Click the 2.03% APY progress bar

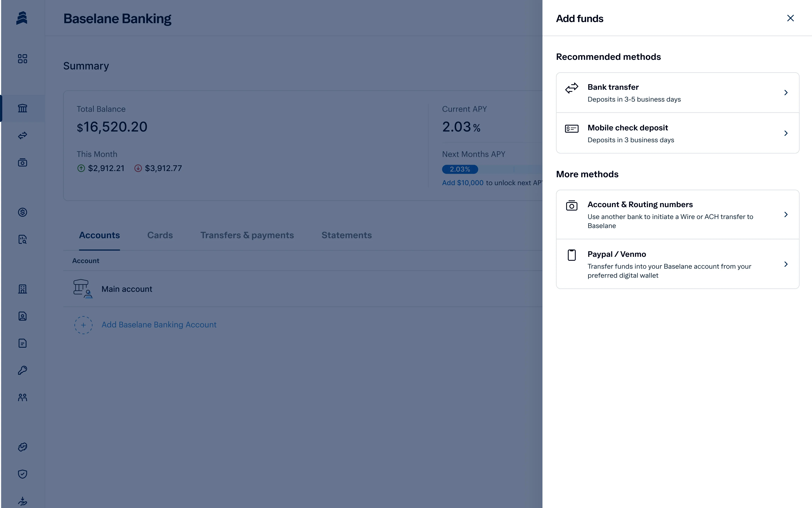[492, 169]
